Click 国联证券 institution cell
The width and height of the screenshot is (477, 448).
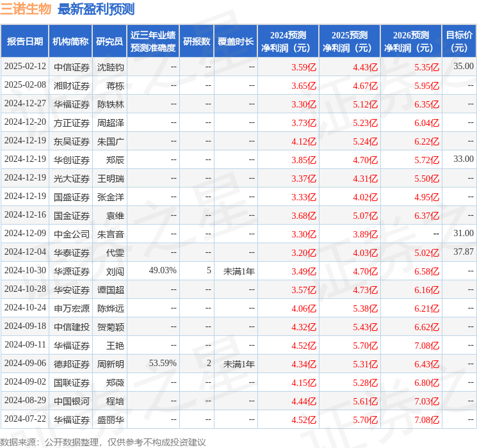pyautogui.click(x=72, y=382)
